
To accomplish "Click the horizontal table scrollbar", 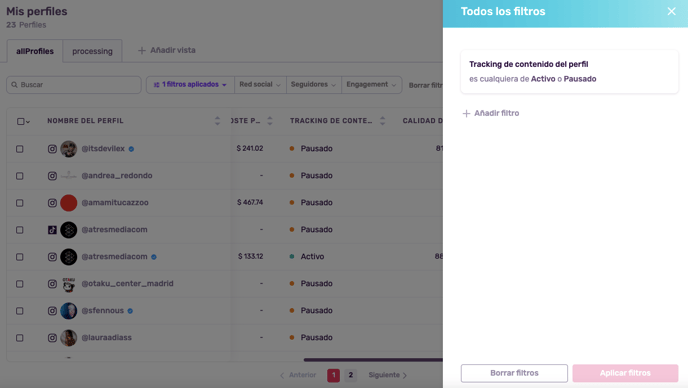I will point(373,360).
